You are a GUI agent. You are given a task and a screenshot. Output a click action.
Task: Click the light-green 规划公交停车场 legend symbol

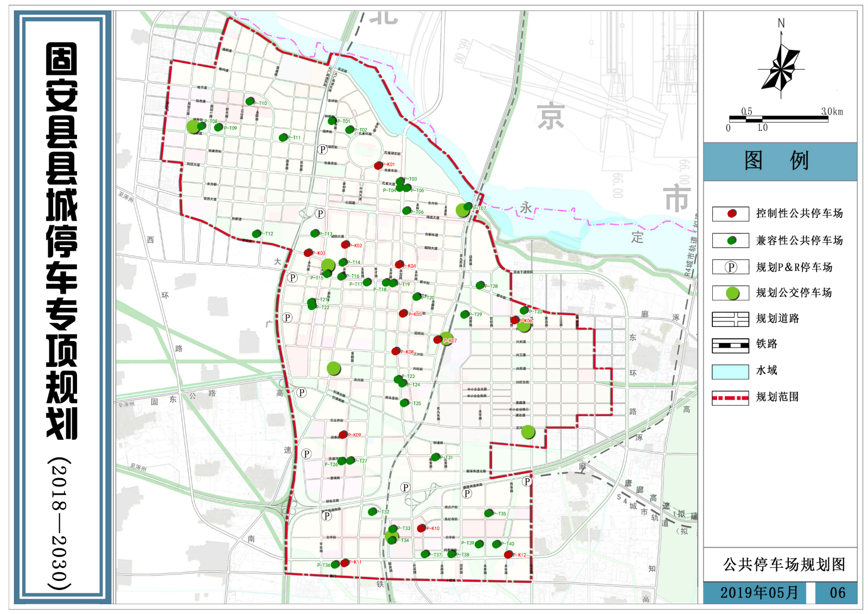[731, 293]
